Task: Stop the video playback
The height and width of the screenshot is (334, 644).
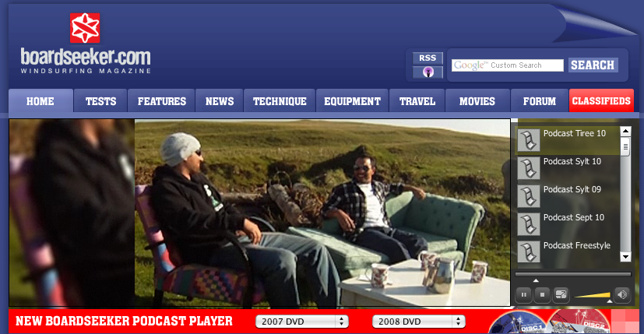Action: tap(541, 295)
